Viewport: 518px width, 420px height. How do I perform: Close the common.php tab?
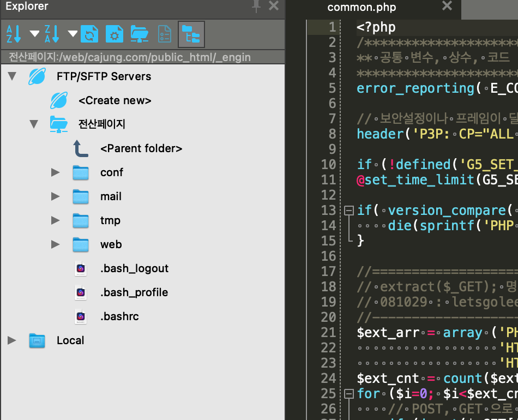(447, 7)
